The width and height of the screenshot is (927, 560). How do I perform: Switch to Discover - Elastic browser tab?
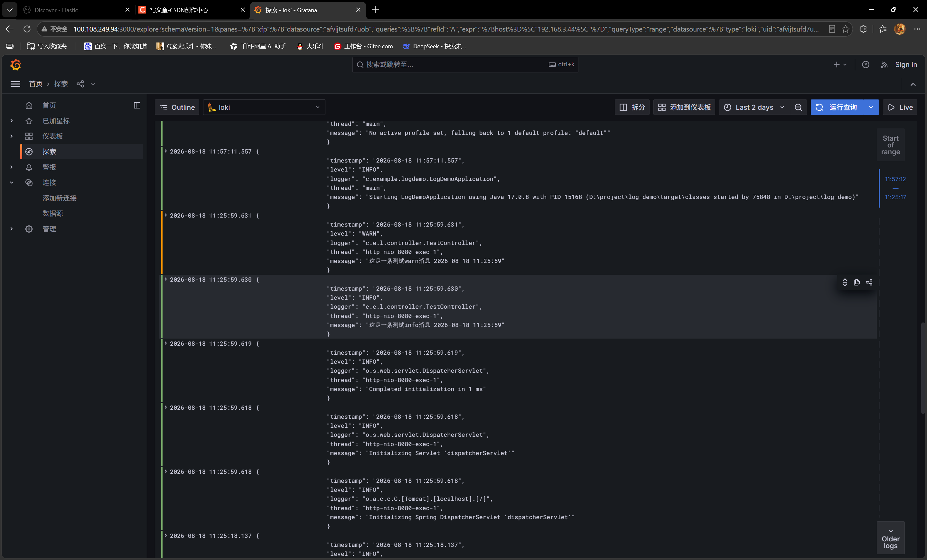point(75,10)
